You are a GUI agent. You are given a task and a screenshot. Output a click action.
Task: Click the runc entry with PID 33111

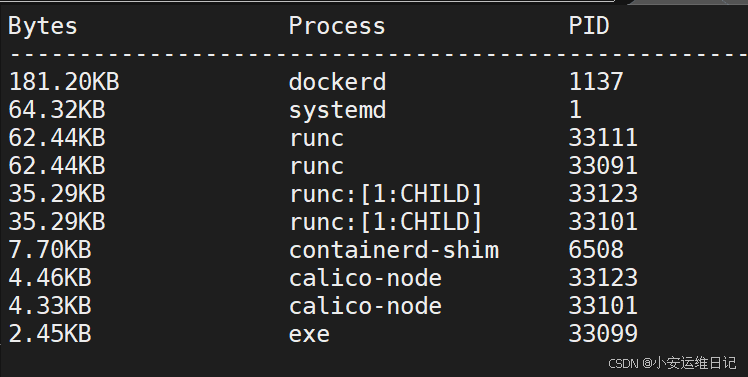click(316, 139)
